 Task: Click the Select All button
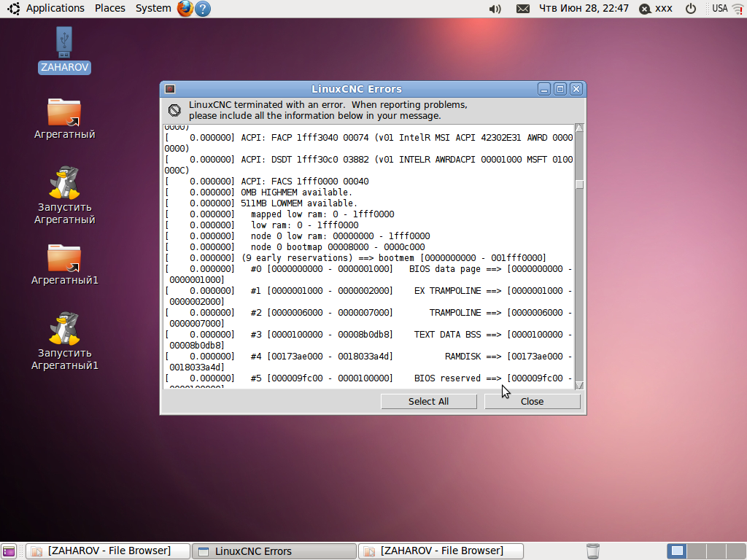[x=429, y=402]
